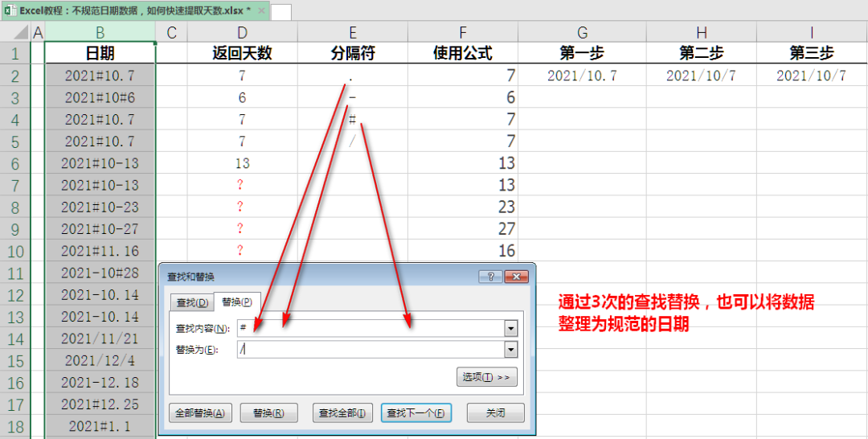The width and height of the screenshot is (868, 439).
Task: Select column A header
Action: click(x=38, y=33)
